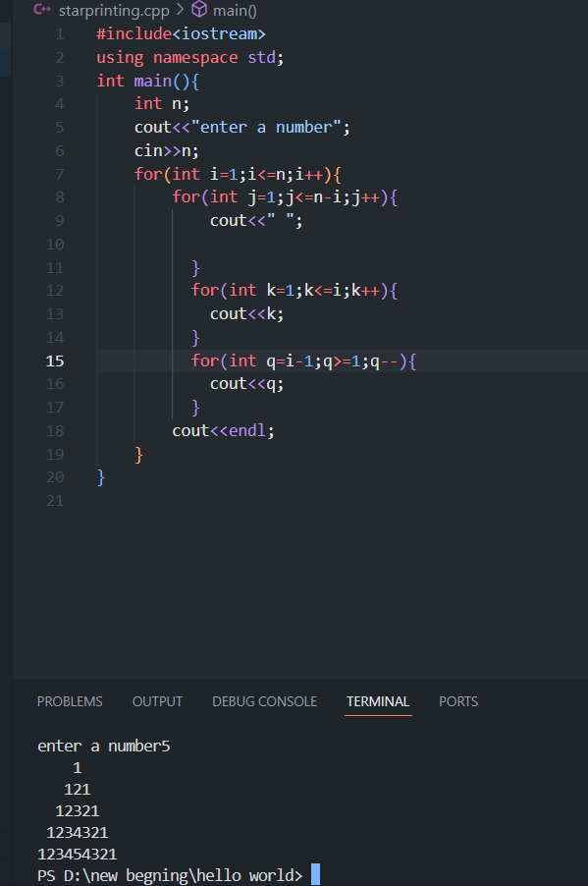The width and height of the screenshot is (588, 886).
Task: Click the 'using namespace std;' line
Action: (189, 58)
